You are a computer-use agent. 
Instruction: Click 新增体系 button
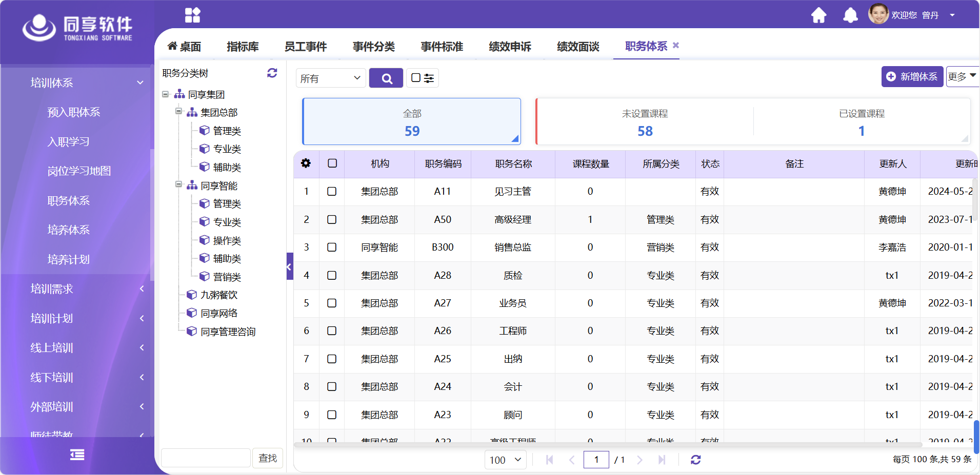tap(912, 76)
